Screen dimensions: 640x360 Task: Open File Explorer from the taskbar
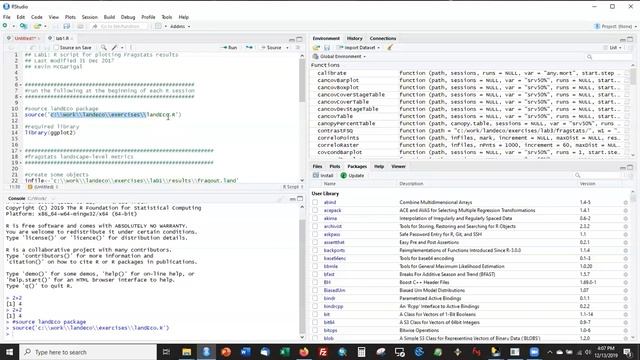point(187,352)
